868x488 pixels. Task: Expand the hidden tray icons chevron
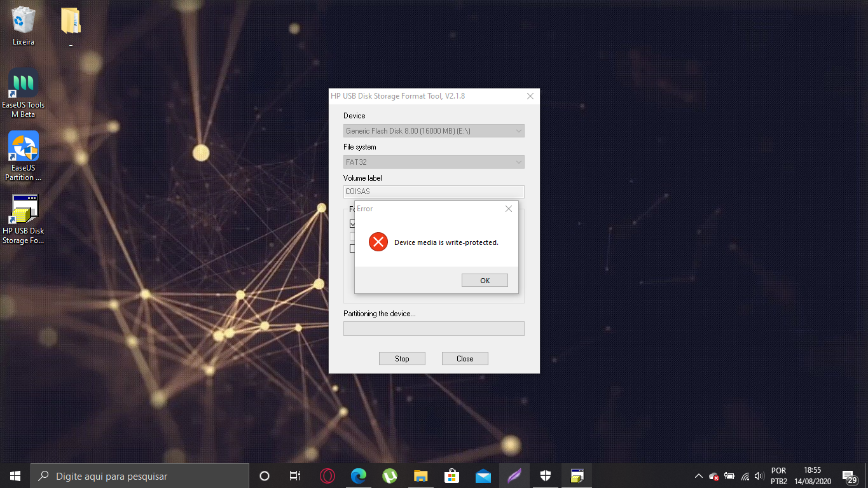[x=699, y=476]
